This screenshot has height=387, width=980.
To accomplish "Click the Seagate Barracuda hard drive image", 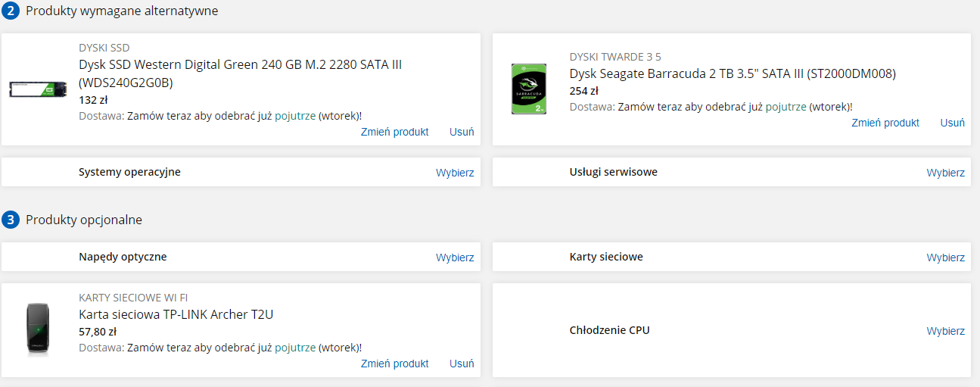I will pyautogui.click(x=530, y=89).
